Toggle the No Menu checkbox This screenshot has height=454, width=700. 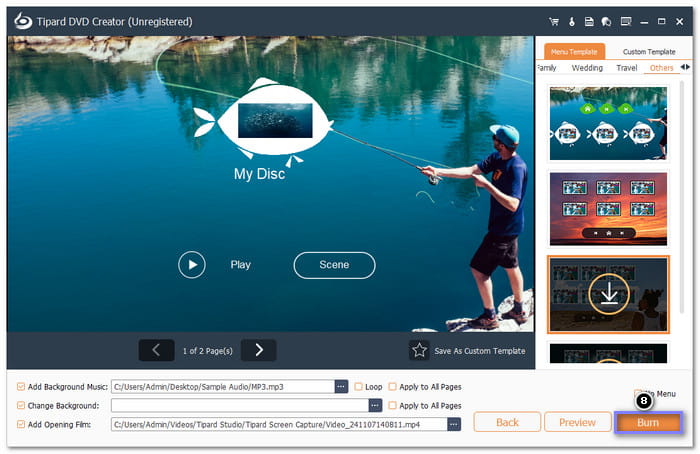638,393
